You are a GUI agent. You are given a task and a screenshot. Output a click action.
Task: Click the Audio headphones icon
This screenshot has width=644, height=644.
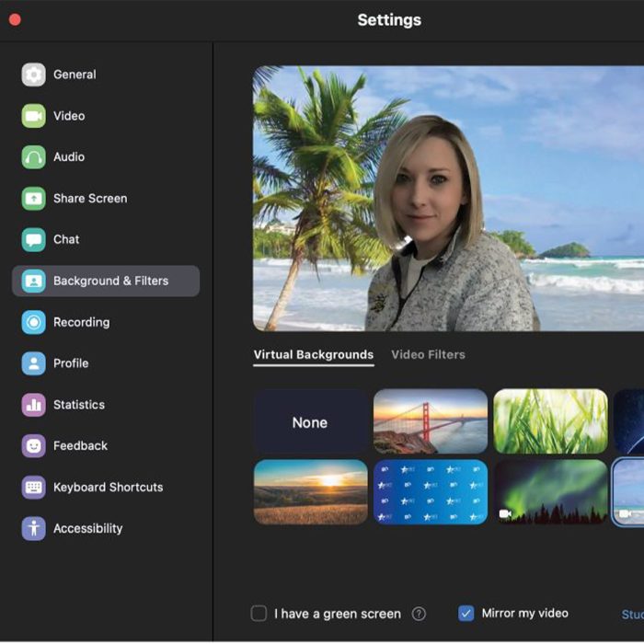coord(33,157)
